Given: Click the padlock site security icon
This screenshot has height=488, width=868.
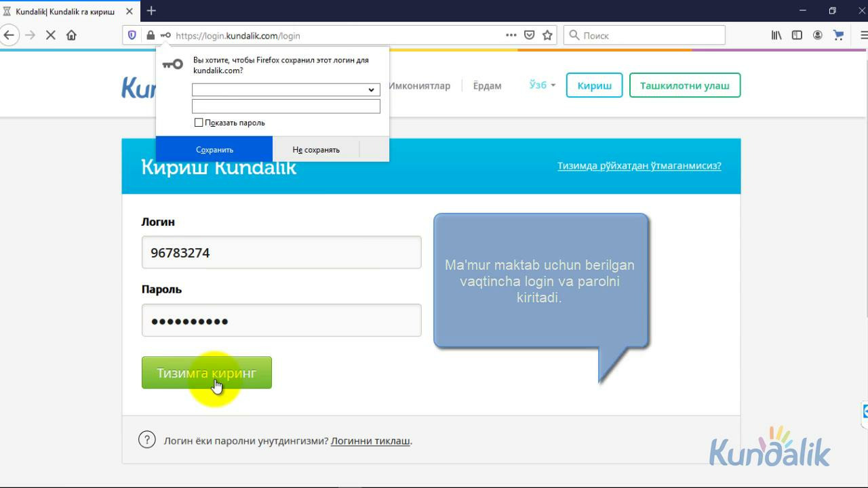Looking at the screenshot, I should pos(150,35).
